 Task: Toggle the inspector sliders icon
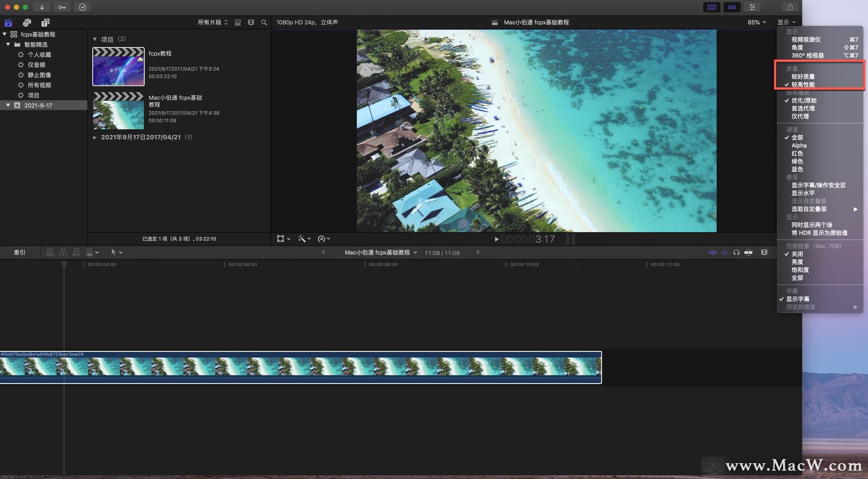pos(752,7)
